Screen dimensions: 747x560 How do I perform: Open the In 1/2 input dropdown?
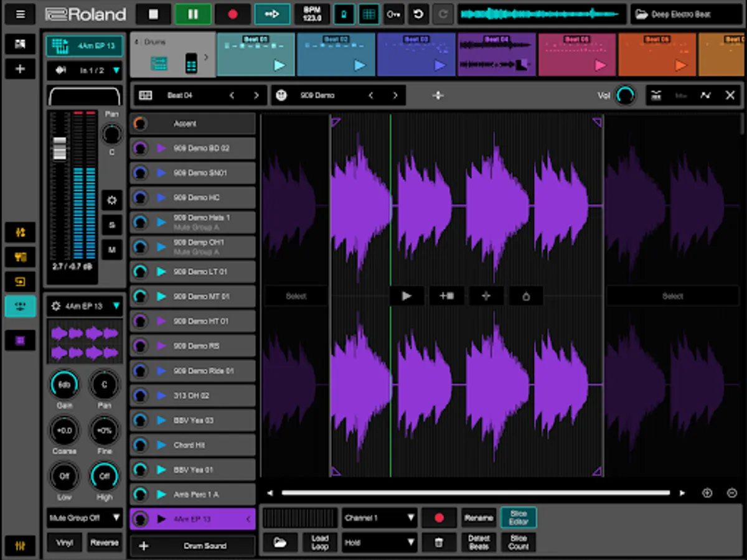[85, 71]
